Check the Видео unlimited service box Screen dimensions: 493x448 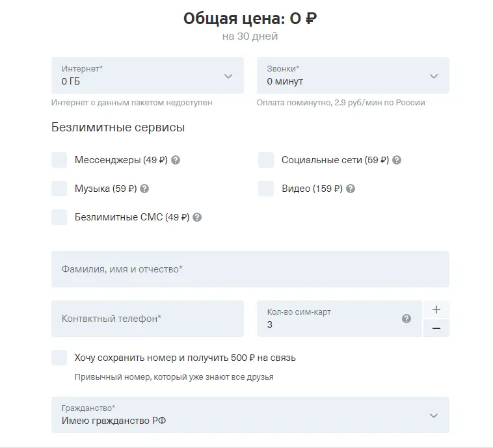(266, 189)
